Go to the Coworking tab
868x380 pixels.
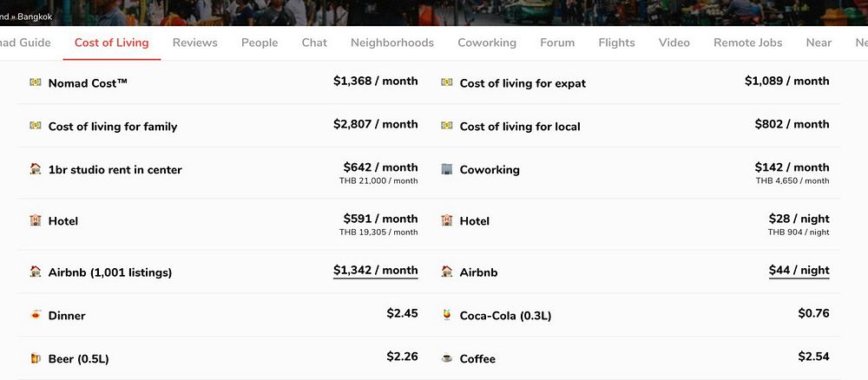(487, 43)
